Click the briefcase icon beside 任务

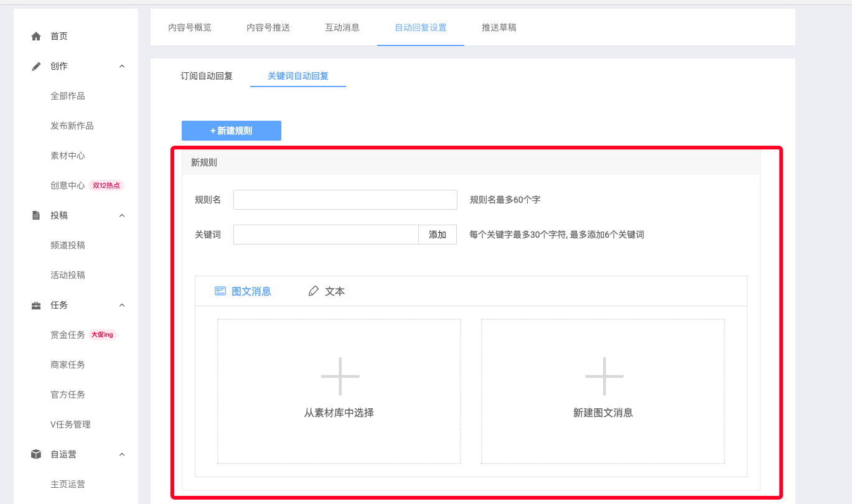click(36, 305)
